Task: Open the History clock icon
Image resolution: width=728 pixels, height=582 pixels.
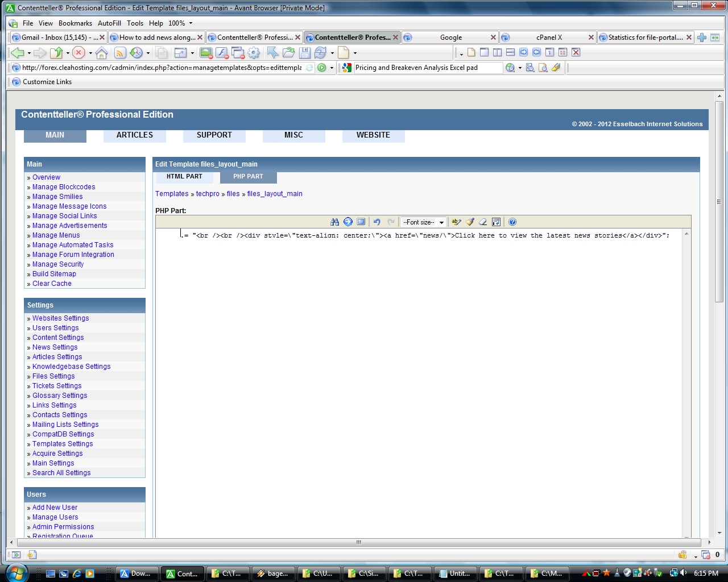Action: pos(136,53)
